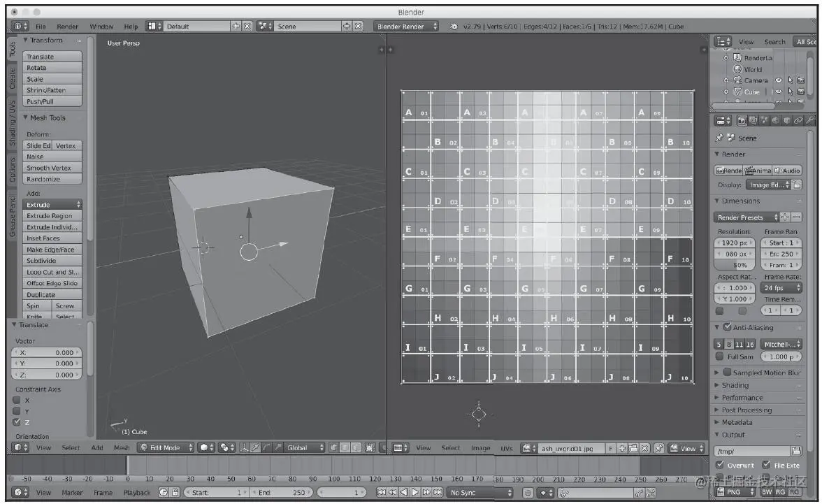This screenshot has width=822, height=504.
Task: Toggle the display lock icon beside Image Editor
Action: click(x=796, y=185)
